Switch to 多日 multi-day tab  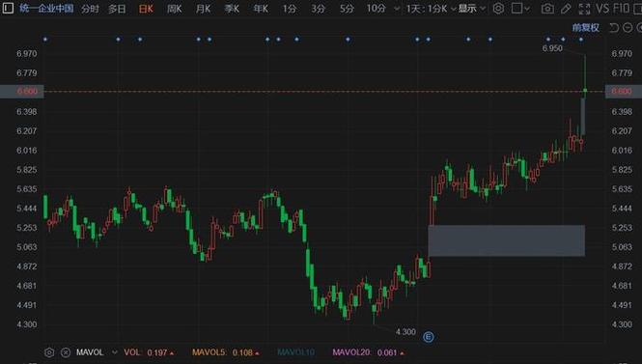(117, 8)
